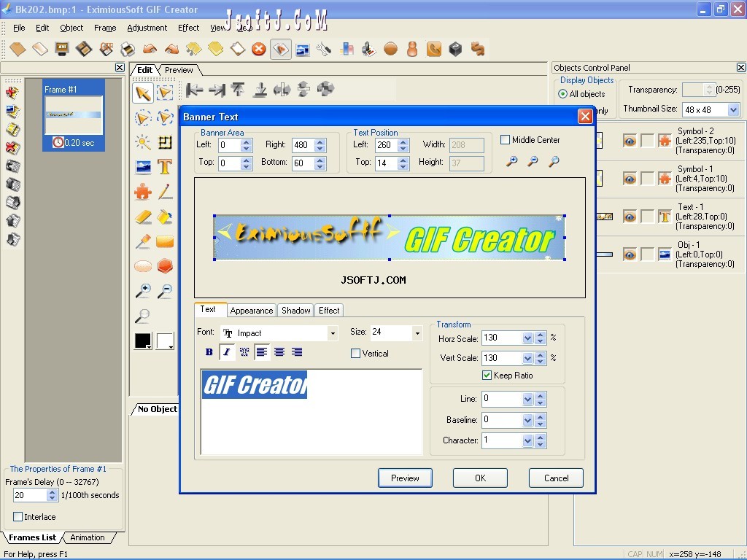The image size is (747, 560).
Task: Select the hexagon polygon shape tool
Action: point(165,266)
